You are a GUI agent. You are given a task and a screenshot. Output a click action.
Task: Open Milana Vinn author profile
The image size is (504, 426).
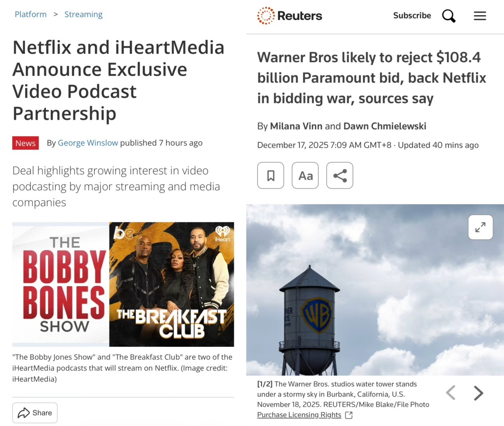[x=296, y=126]
